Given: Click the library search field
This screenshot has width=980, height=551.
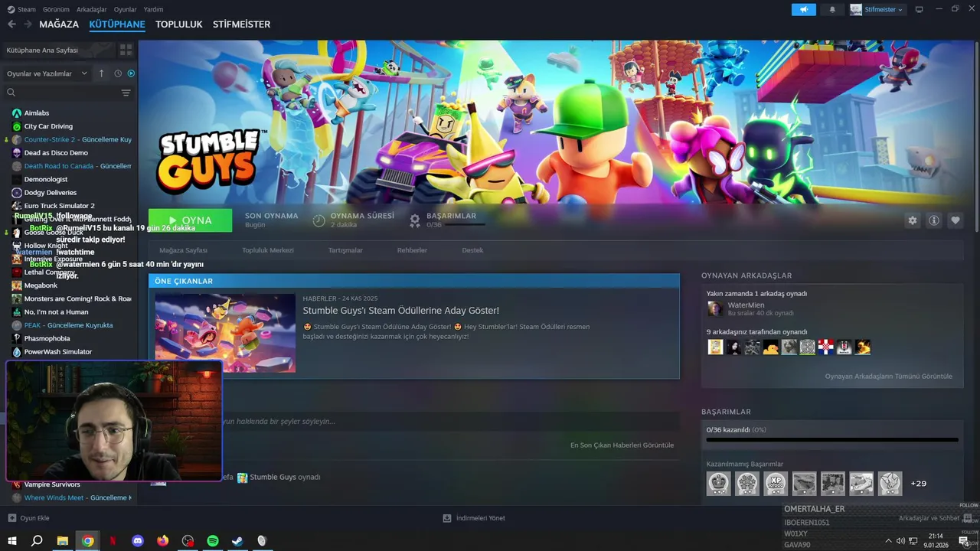Looking at the screenshot, I should [61, 93].
